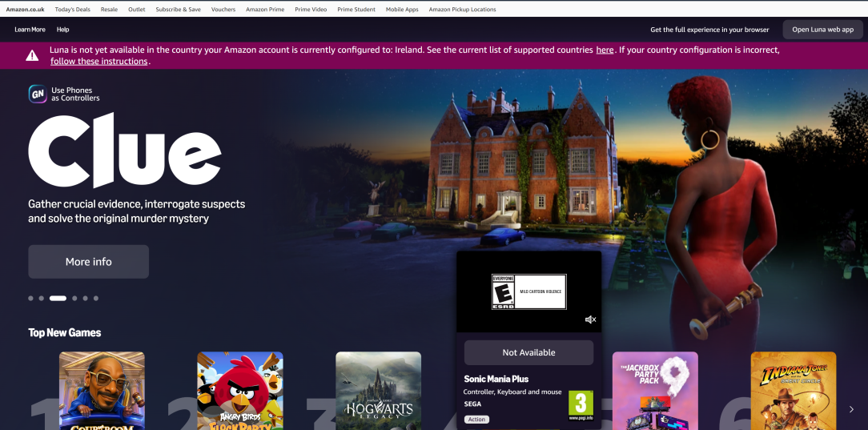Open Subscribe & Save link

tap(179, 10)
